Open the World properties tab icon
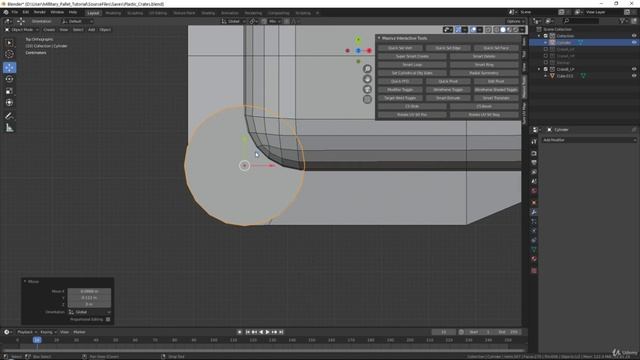 (534, 191)
